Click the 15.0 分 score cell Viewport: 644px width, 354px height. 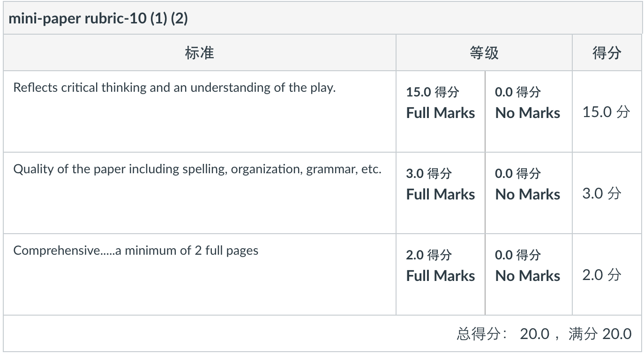point(606,112)
